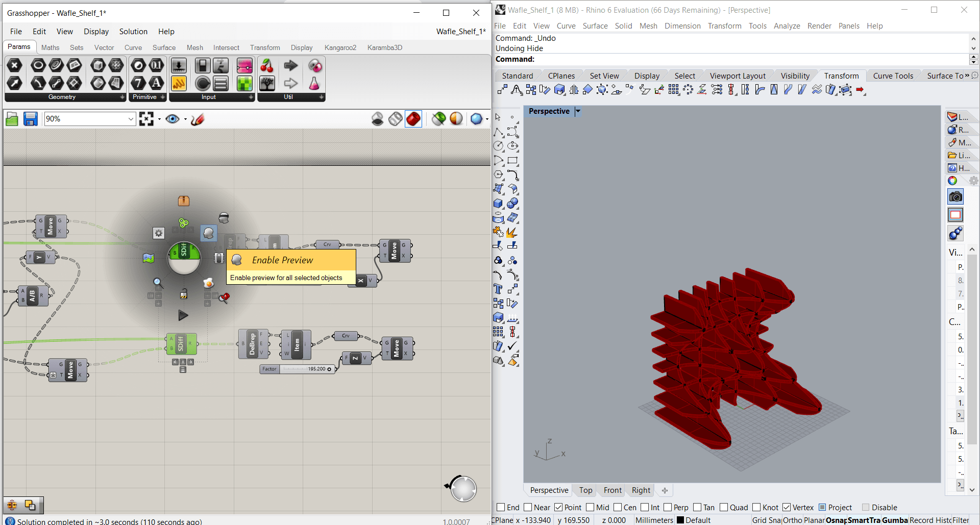Click the Enable Preview icon in radial menu
This screenshot has width=980, height=525.
(209, 233)
